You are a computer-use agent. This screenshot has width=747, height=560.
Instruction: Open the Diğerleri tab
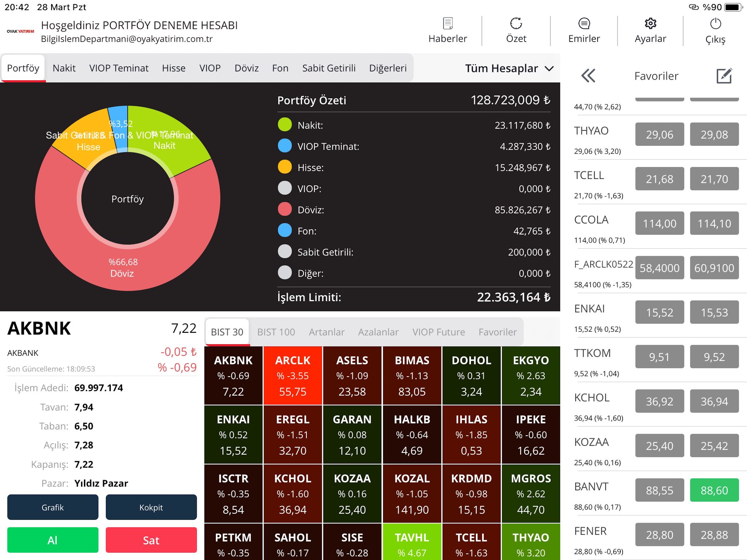pyautogui.click(x=388, y=68)
